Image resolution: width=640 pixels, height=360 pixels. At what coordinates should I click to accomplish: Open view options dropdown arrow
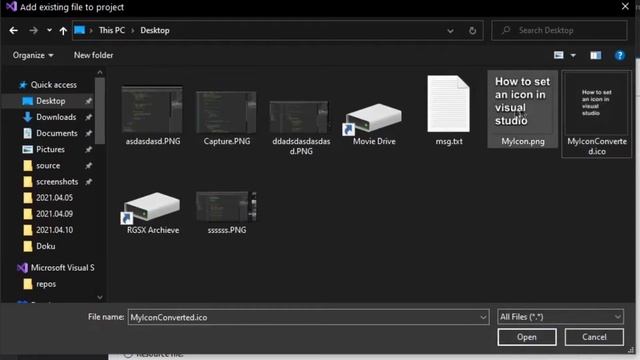[x=573, y=56]
